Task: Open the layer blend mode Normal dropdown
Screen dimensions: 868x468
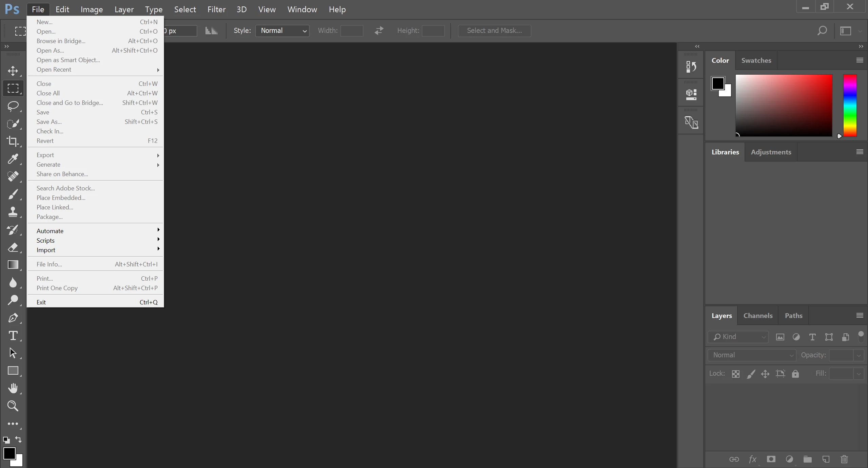Action: (751, 355)
